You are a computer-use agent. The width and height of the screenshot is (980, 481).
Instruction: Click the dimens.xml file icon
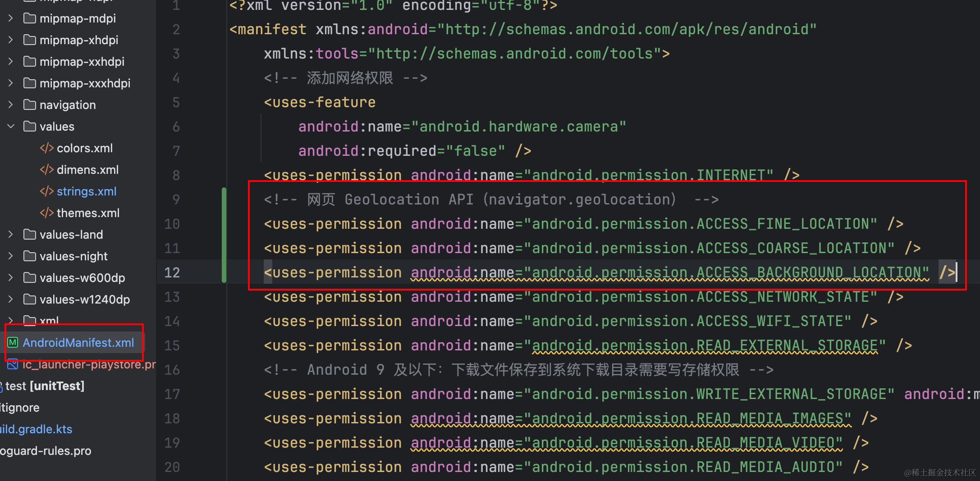coord(46,170)
